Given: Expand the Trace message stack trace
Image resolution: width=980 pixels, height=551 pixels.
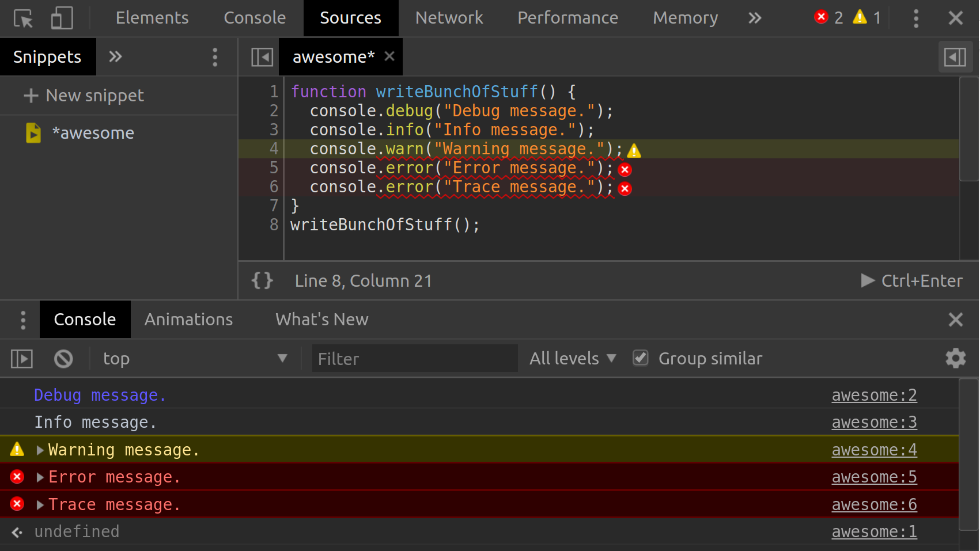Looking at the screenshot, I should [x=40, y=505].
